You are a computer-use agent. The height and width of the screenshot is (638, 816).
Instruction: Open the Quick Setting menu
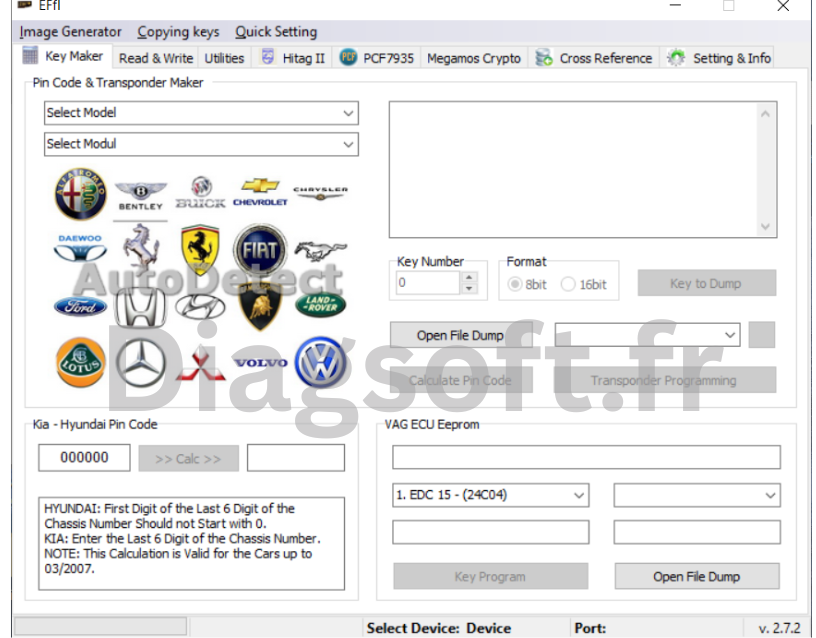point(276,32)
